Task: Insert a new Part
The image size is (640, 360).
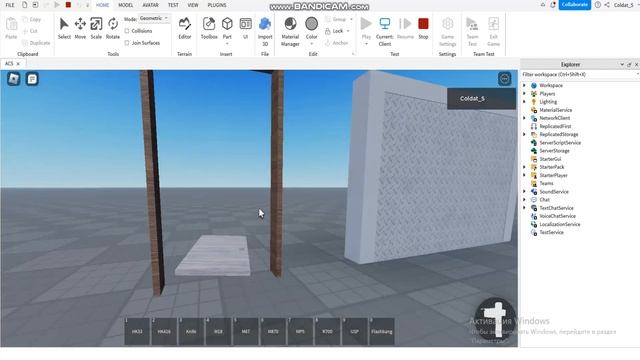Action: click(227, 27)
